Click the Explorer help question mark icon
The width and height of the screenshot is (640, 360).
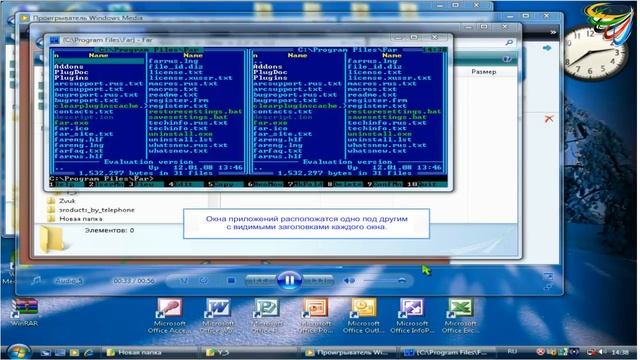[x=507, y=59]
